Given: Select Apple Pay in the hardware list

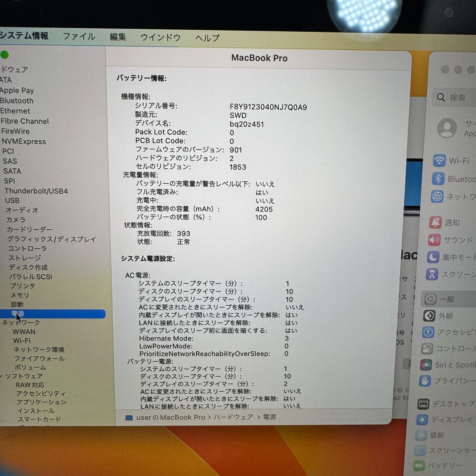Looking at the screenshot, I should [17, 90].
